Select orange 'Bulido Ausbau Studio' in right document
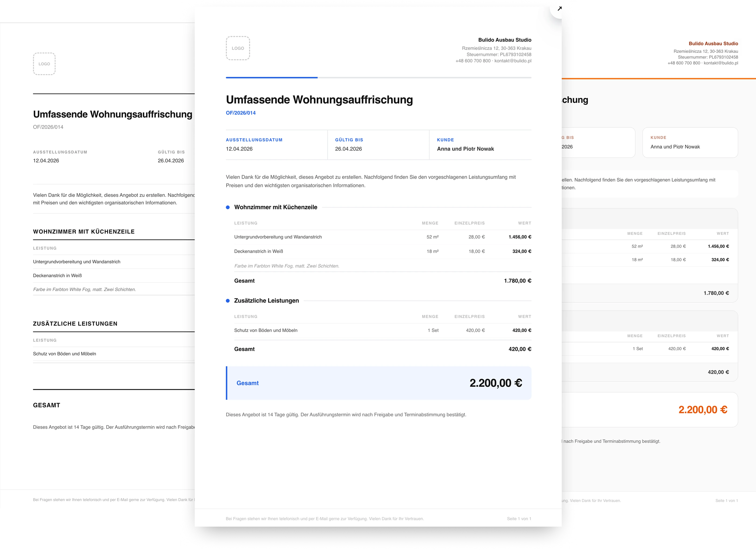The width and height of the screenshot is (756, 550). pyautogui.click(x=713, y=44)
